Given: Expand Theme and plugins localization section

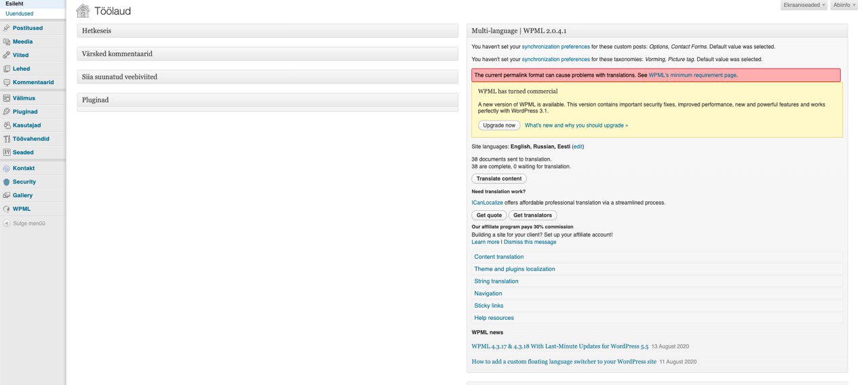Looking at the screenshot, I should 657,269.
